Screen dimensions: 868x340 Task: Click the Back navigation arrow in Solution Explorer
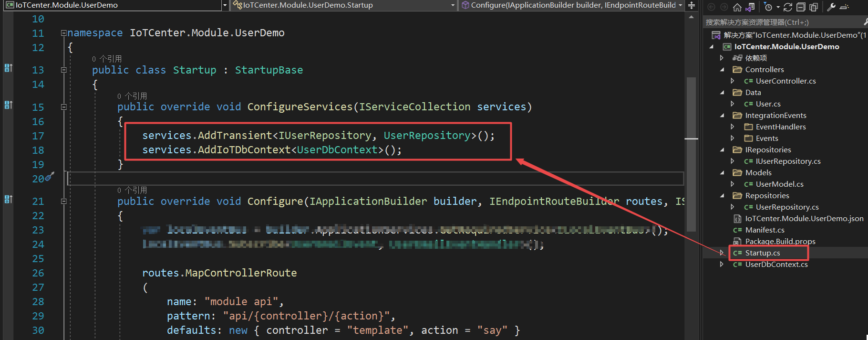(x=711, y=7)
